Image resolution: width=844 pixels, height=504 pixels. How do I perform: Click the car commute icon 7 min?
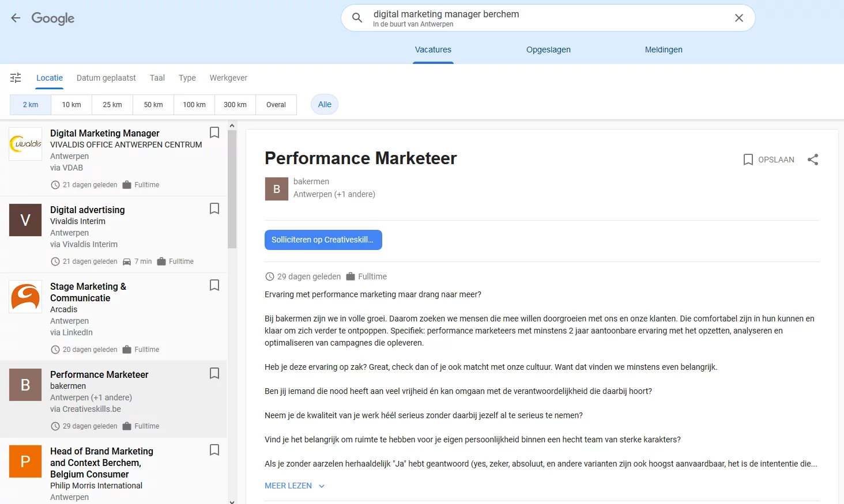tap(127, 262)
